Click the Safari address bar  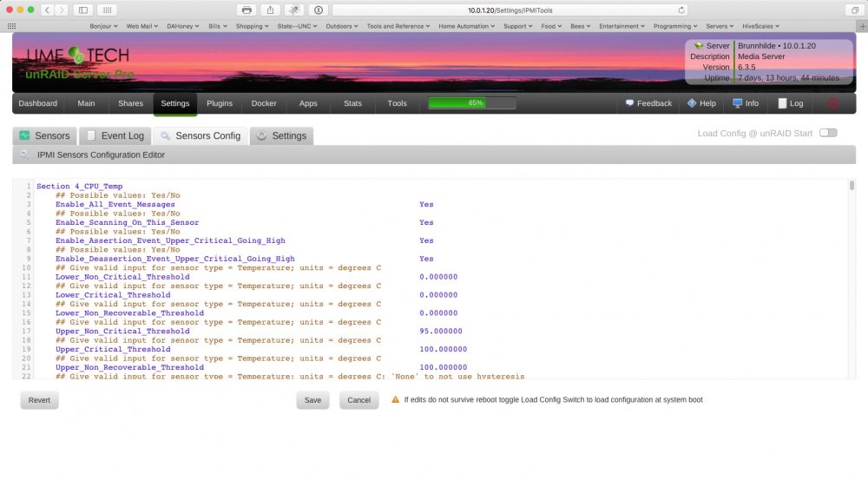510,10
